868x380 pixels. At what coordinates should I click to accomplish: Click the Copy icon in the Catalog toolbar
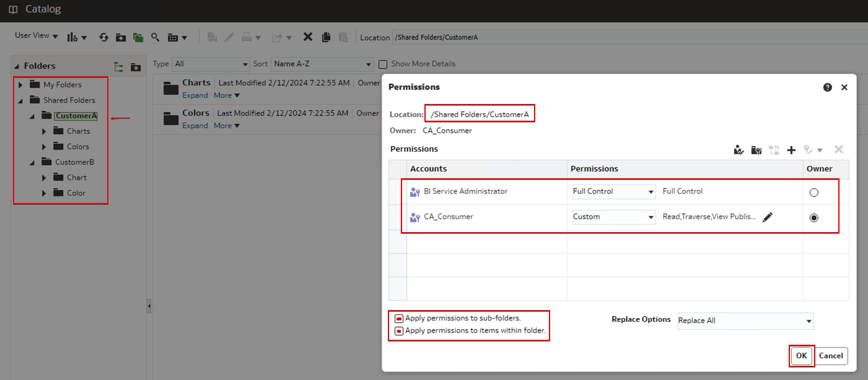pyautogui.click(x=326, y=37)
